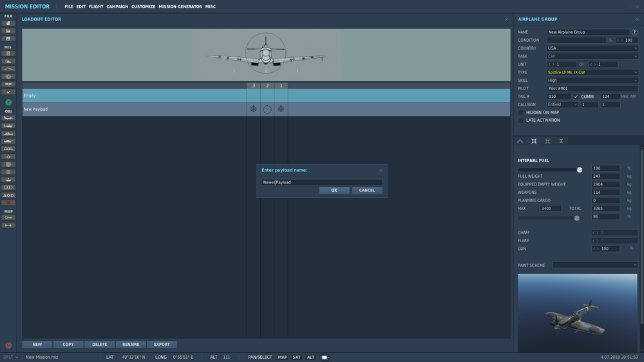644x362 pixels.
Task: Open the mission options checkmark icon
Action: tap(8, 92)
